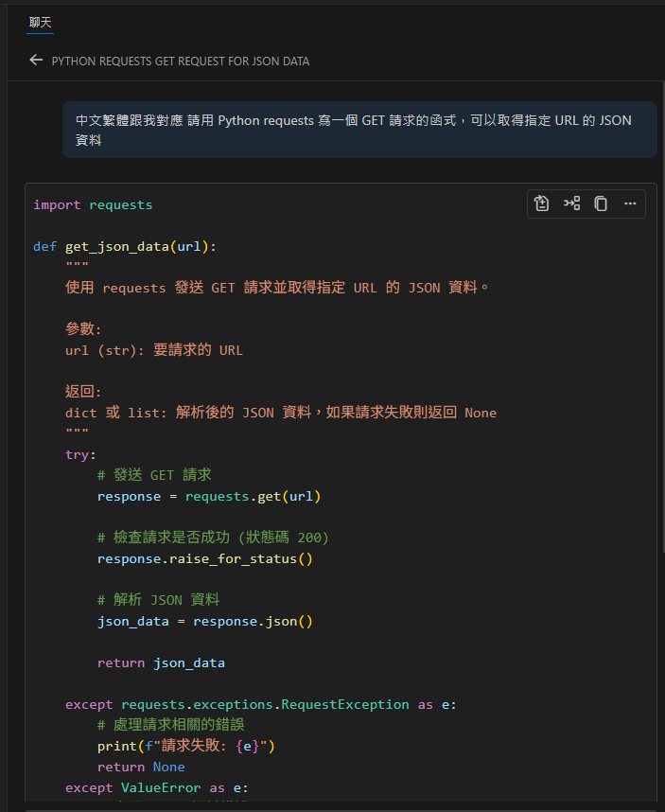The width and height of the screenshot is (665, 812).
Task: Click the import requests line
Action: (91, 203)
